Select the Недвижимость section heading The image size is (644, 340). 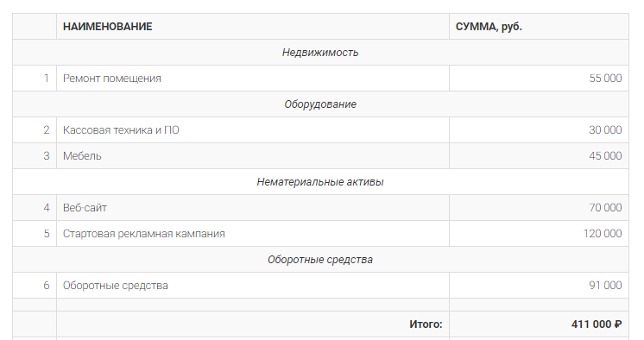[320, 53]
